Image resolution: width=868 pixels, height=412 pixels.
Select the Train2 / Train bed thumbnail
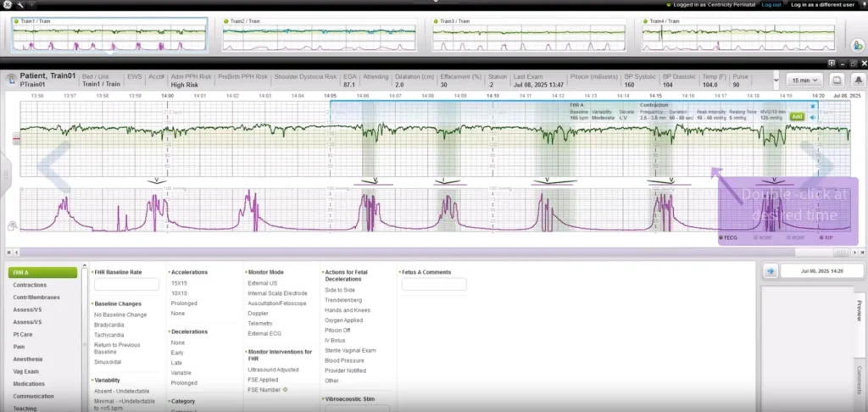(x=319, y=35)
